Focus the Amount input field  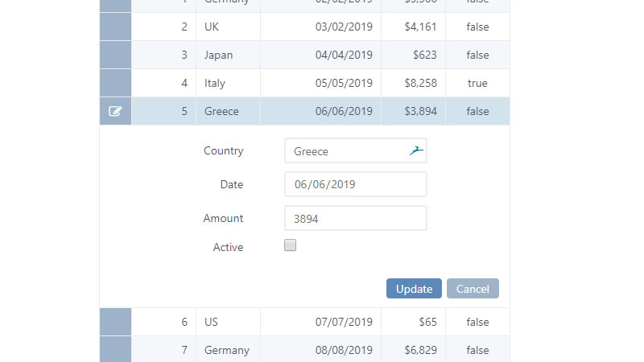point(356,218)
